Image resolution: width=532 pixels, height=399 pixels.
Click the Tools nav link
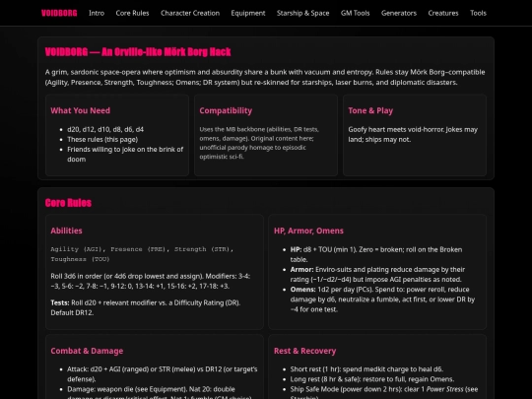coord(478,13)
